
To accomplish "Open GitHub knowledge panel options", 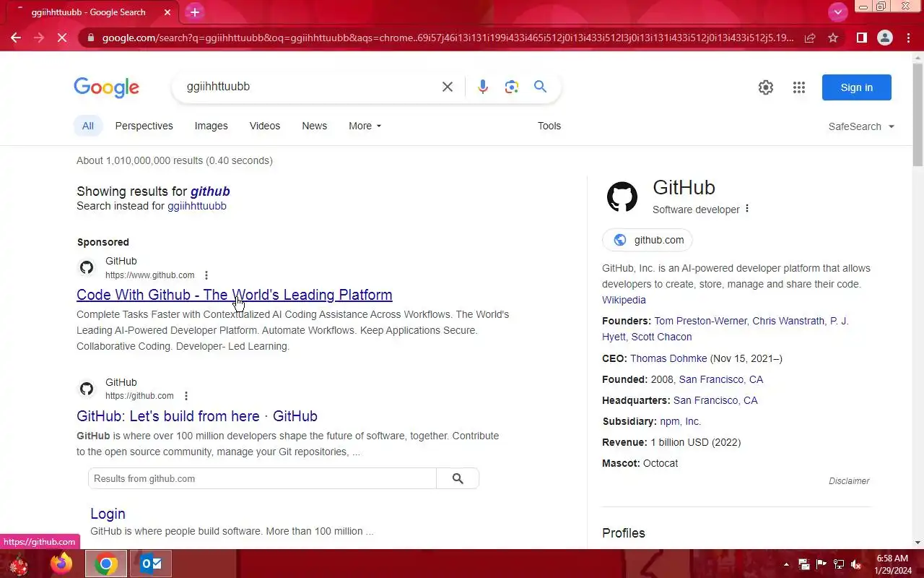I will point(747,209).
